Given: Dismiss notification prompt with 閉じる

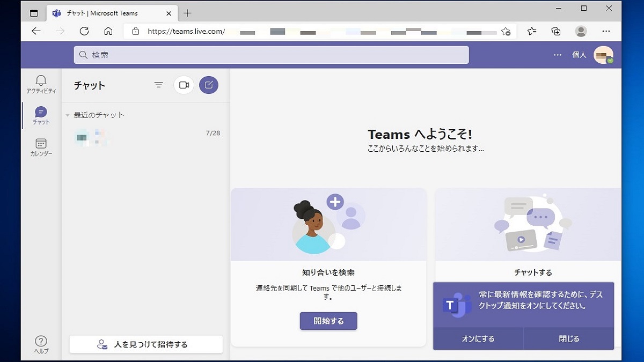Looking at the screenshot, I should [569, 339].
